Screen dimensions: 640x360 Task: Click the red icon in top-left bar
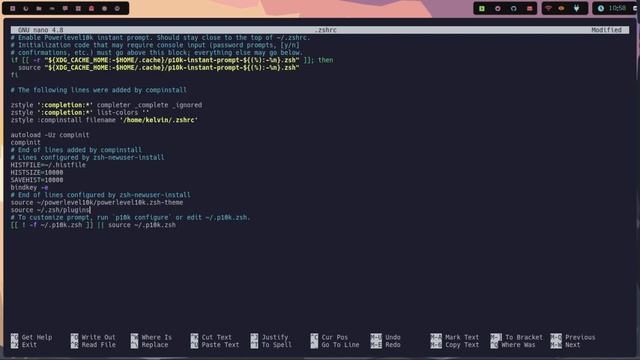click(91, 8)
